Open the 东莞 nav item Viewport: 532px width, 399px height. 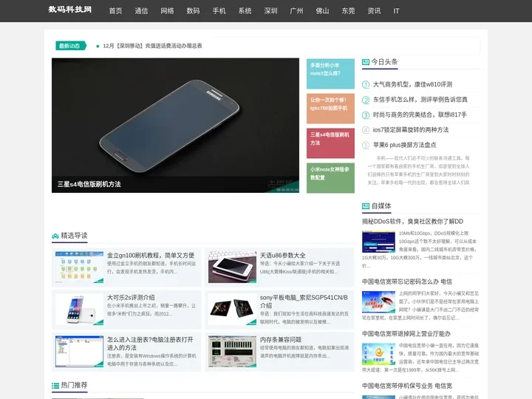(x=348, y=11)
